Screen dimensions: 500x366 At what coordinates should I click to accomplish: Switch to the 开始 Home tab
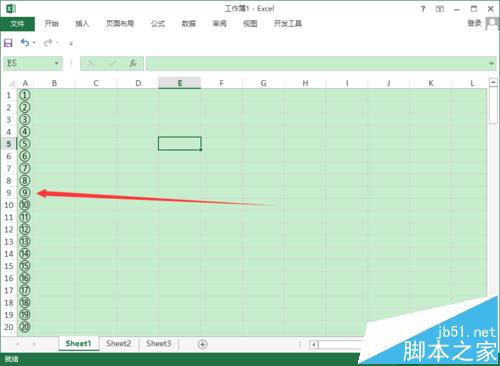pyautogui.click(x=52, y=24)
